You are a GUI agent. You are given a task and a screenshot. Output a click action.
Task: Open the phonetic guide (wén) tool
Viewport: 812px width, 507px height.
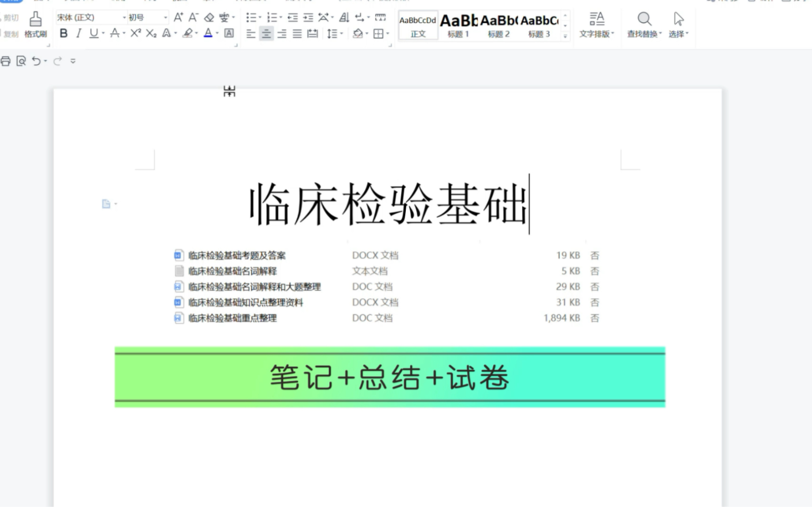tap(224, 17)
